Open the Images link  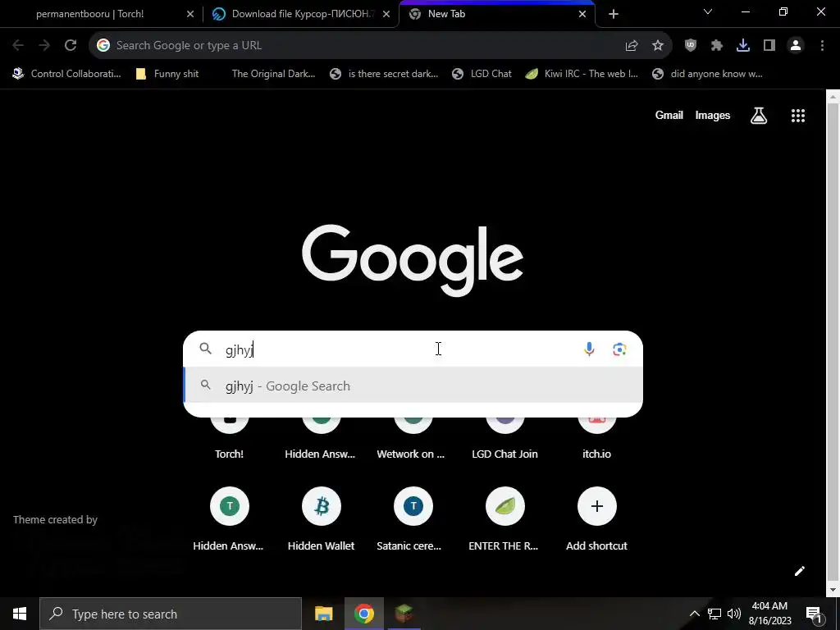pos(713,115)
